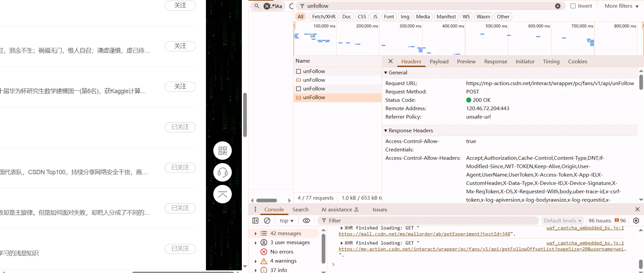Clear the search query with the X icon

click(x=267, y=6)
